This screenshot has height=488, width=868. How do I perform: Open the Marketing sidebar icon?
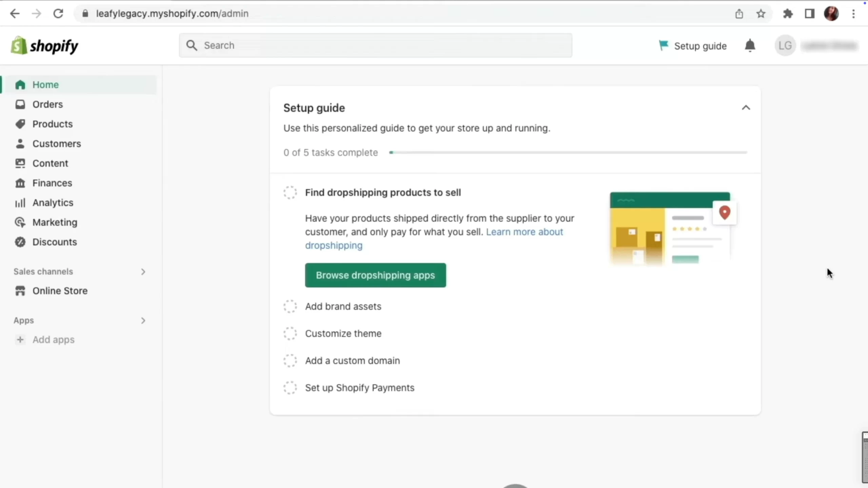20,222
